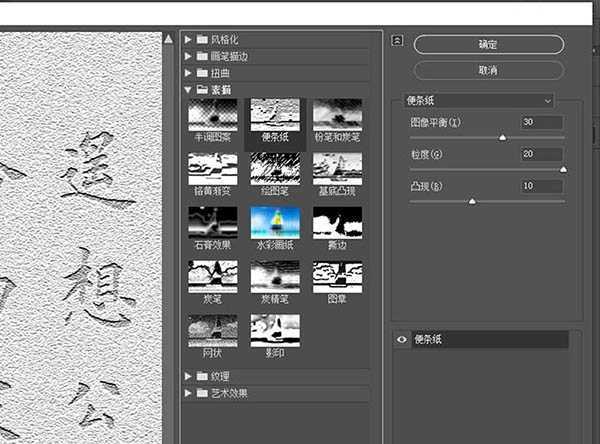Select the 便条纸 effect layer row
Viewport: 600px width, 444px height.
[488, 340]
